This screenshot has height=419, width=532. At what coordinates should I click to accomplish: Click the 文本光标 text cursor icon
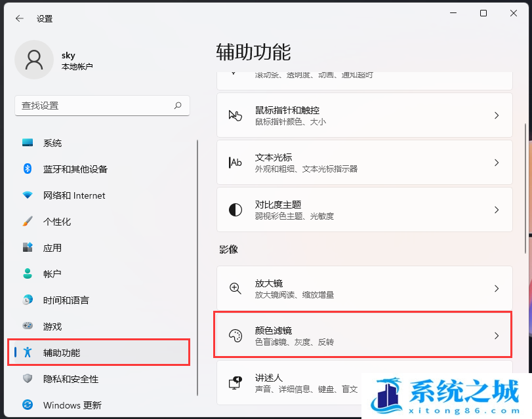[x=236, y=163]
